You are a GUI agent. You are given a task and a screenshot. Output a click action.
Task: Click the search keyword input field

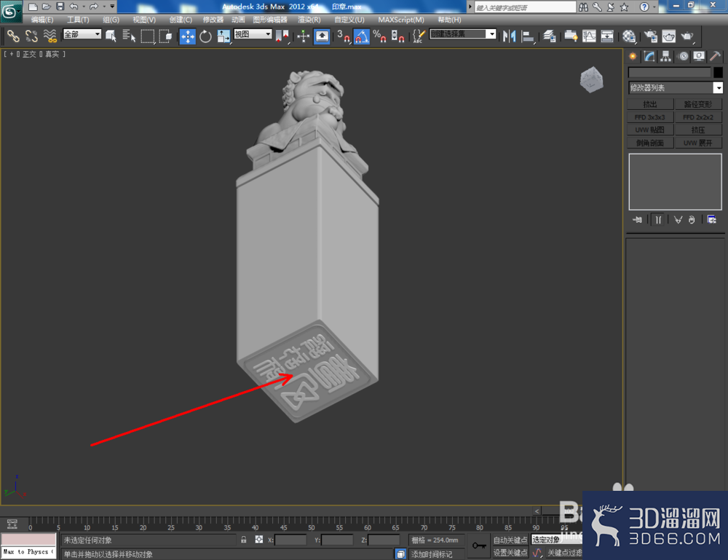pyautogui.click(x=525, y=7)
